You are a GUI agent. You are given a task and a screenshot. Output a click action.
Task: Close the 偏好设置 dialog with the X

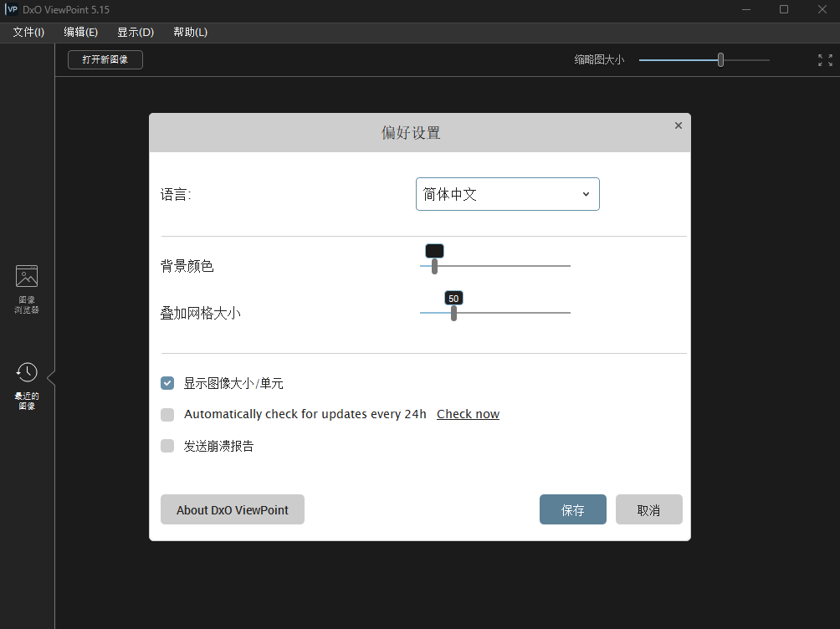[x=679, y=125]
